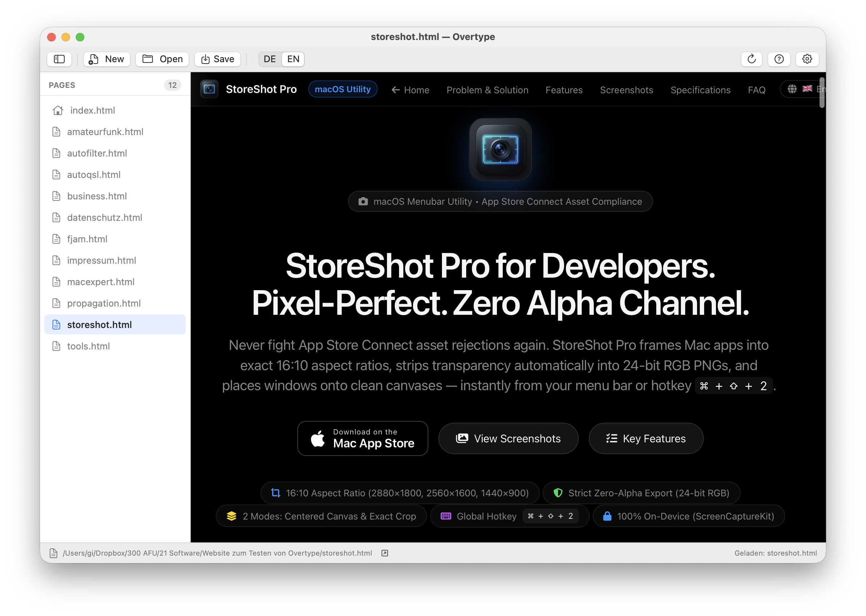Click the 16:10 Aspect Ratio feature pill
The width and height of the screenshot is (866, 616).
click(x=400, y=493)
